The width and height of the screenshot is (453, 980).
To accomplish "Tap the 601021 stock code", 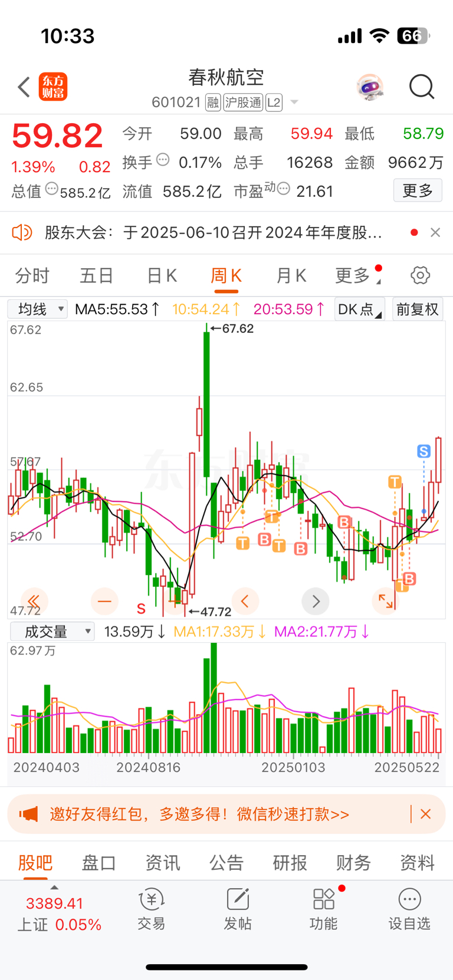I will click(x=176, y=103).
